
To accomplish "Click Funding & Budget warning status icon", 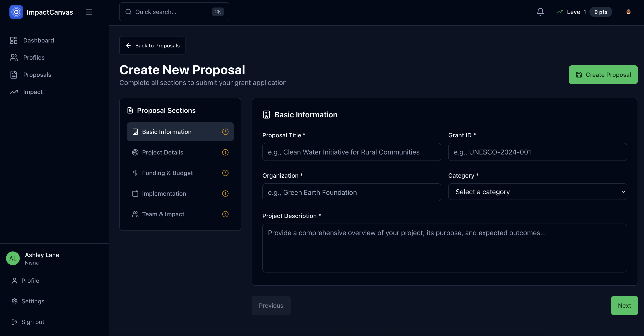I will 225,173.
